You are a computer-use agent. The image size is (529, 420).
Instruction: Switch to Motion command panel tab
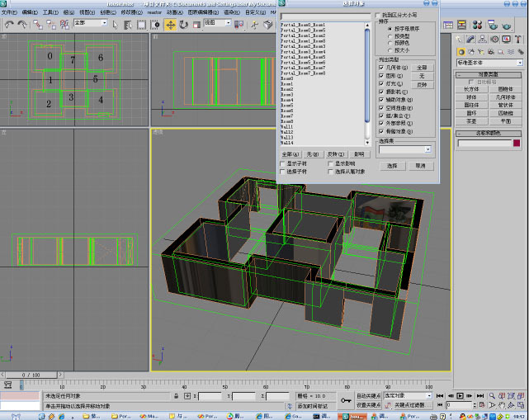pyautogui.click(x=494, y=40)
